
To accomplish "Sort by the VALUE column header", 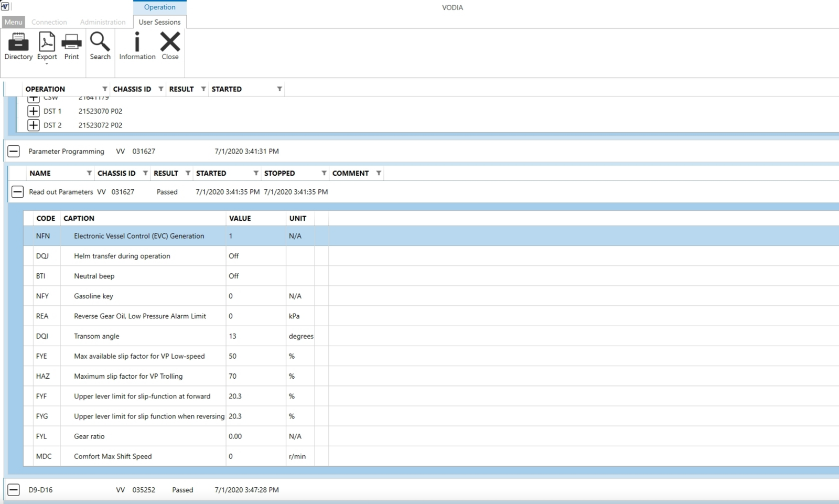I will 240,218.
